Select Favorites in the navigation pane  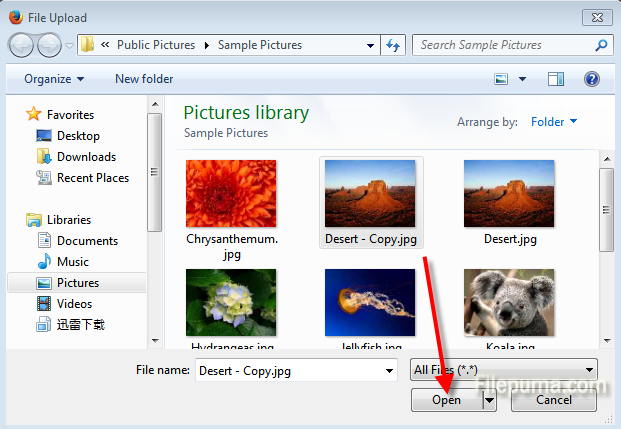click(x=70, y=114)
